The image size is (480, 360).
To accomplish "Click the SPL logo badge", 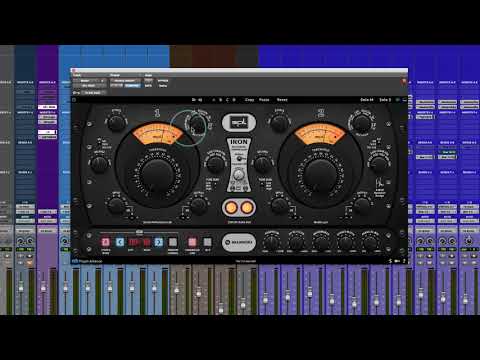I will (239, 122).
